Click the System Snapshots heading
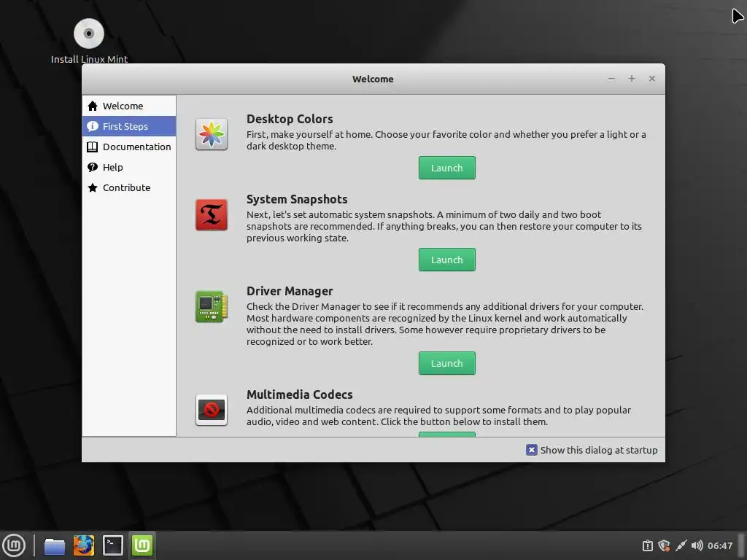 297,199
